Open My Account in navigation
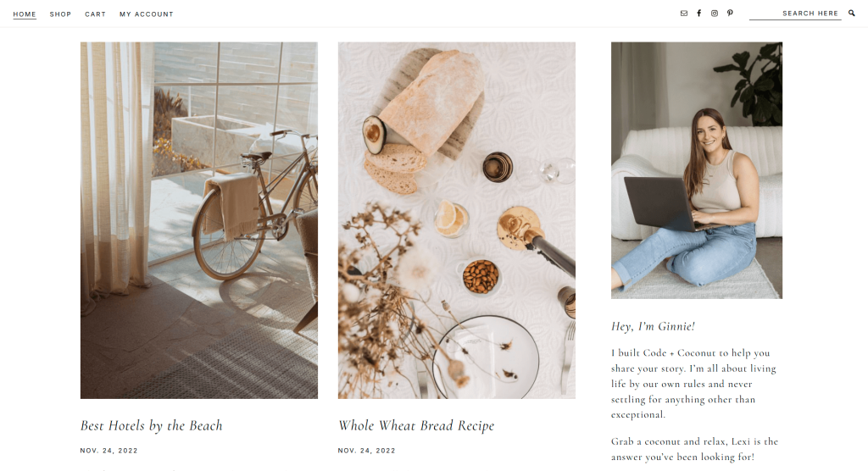Screen dimensions: 868x471 (146, 14)
